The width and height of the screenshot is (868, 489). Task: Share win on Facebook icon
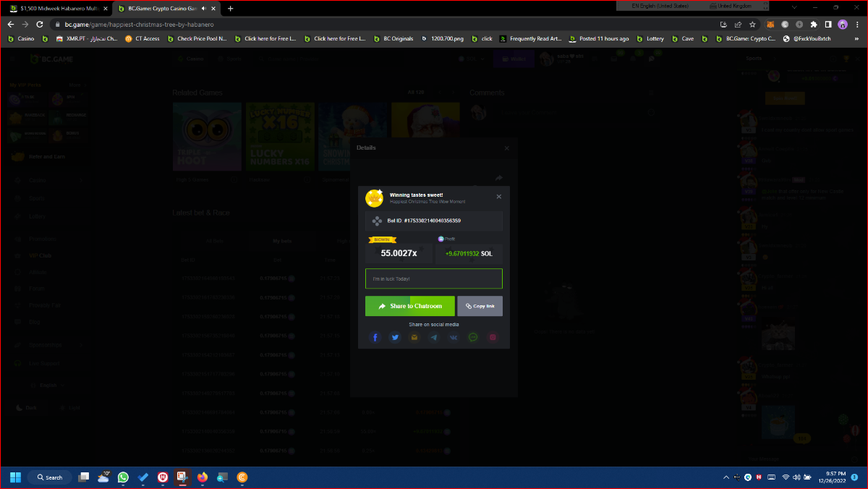[x=375, y=337]
